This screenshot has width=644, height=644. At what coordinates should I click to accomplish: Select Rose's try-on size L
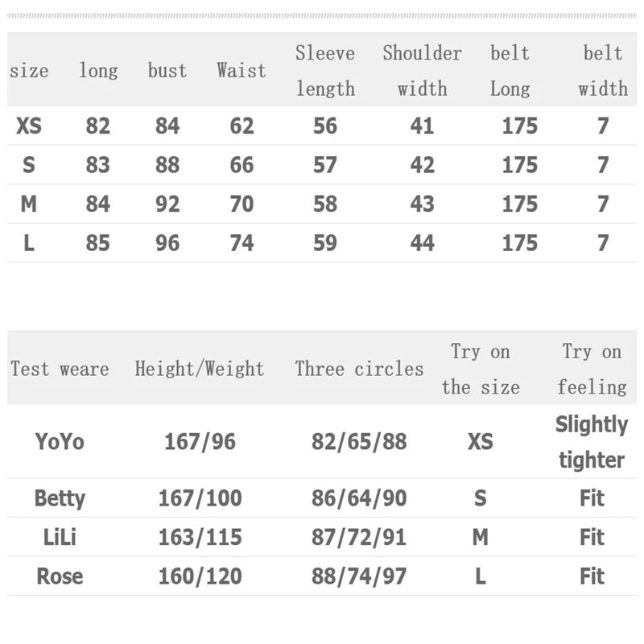coord(481,576)
